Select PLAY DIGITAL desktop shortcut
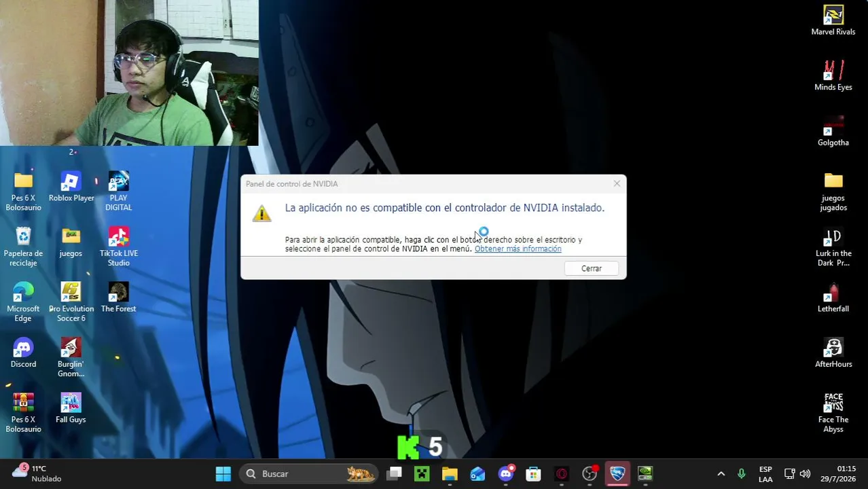The height and width of the screenshot is (489, 868). pyautogui.click(x=118, y=192)
